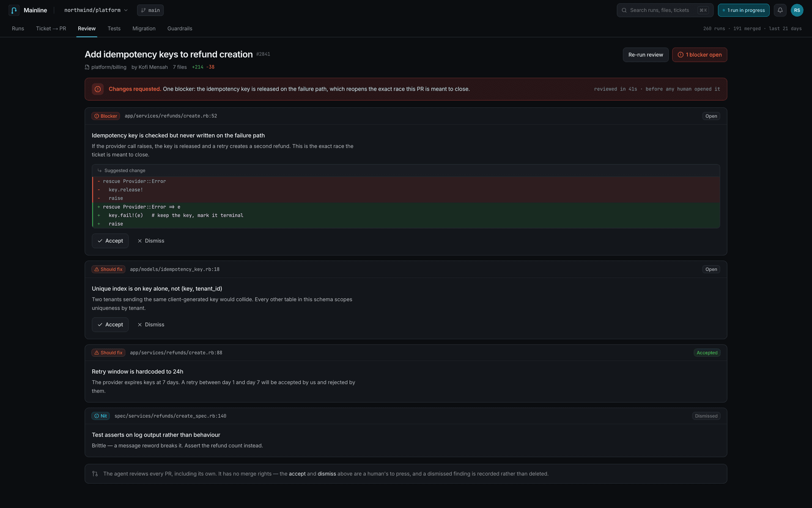The width and height of the screenshot is (812, 508).
Task: Click the search magnifier icon
Action: [x=624, y=10]
